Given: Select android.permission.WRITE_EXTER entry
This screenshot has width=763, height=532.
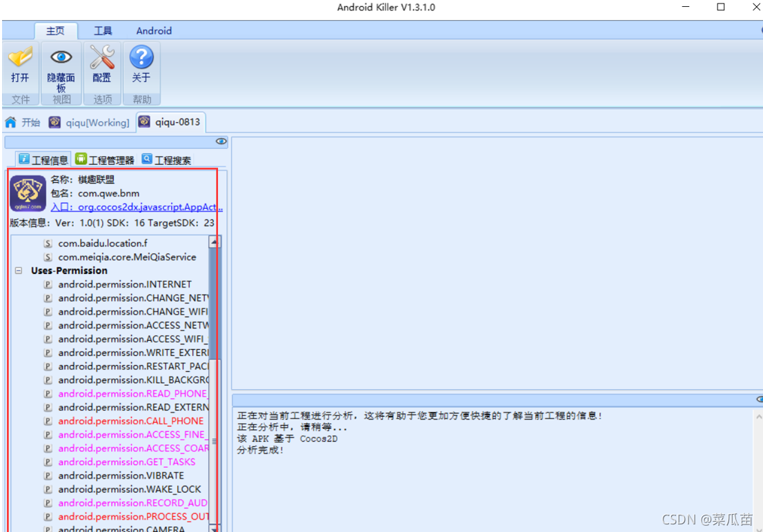Looking at the screenshot, I should point(133,352).
